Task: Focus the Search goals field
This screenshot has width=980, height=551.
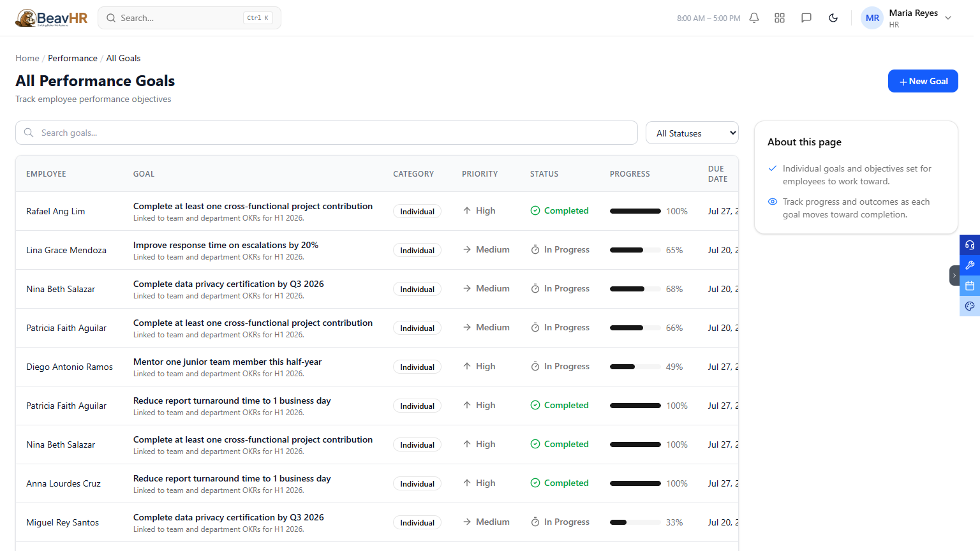Action: 327,133
